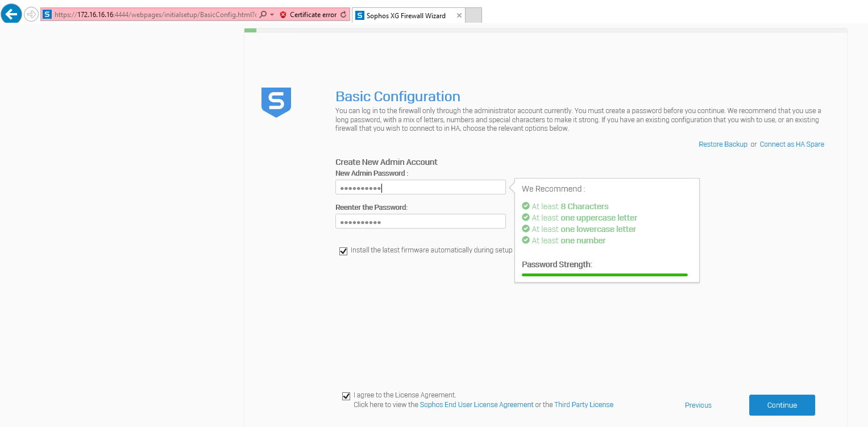Click the Basic Configuration heading
This screenshot has height=427, width=868.
pos(398,97)
